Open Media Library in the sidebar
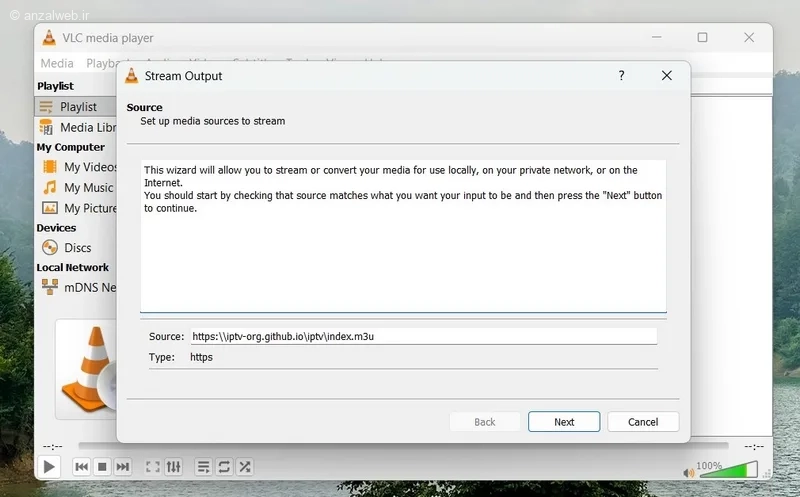800x497 pixels. pos(76,127)
